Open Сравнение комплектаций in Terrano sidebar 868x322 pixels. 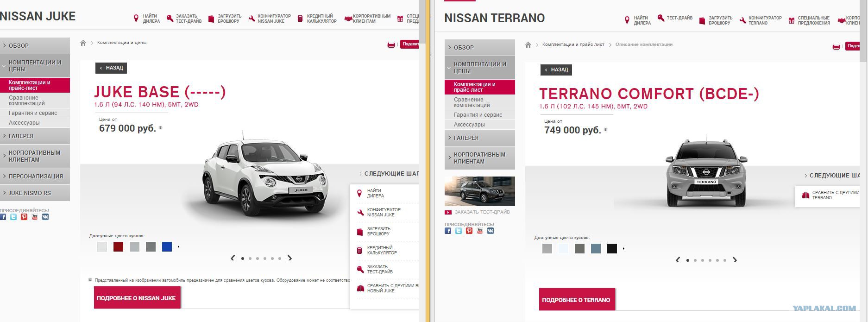point(480,102)
